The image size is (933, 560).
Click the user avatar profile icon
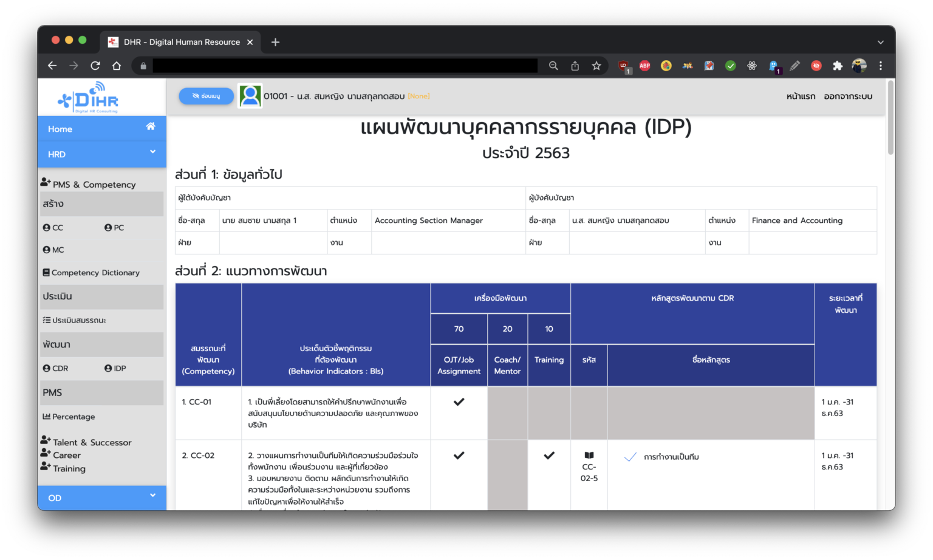(x=250, y=96)
